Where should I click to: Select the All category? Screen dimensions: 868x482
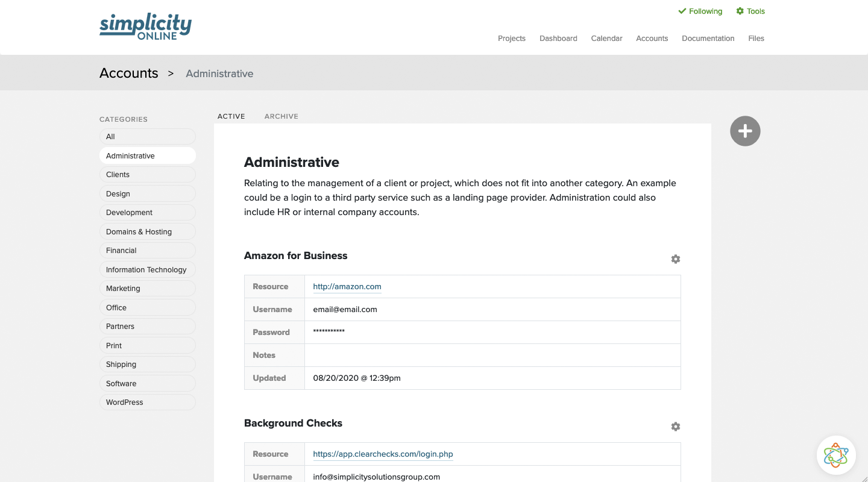pos(148,137)
